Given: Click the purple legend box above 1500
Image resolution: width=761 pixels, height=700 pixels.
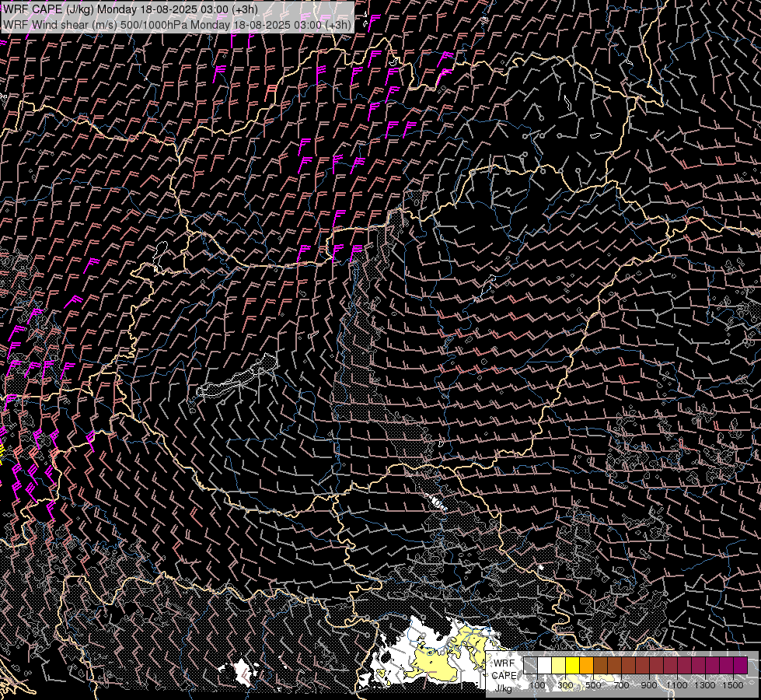Looking at the screenshot, I should pos(740,665).
